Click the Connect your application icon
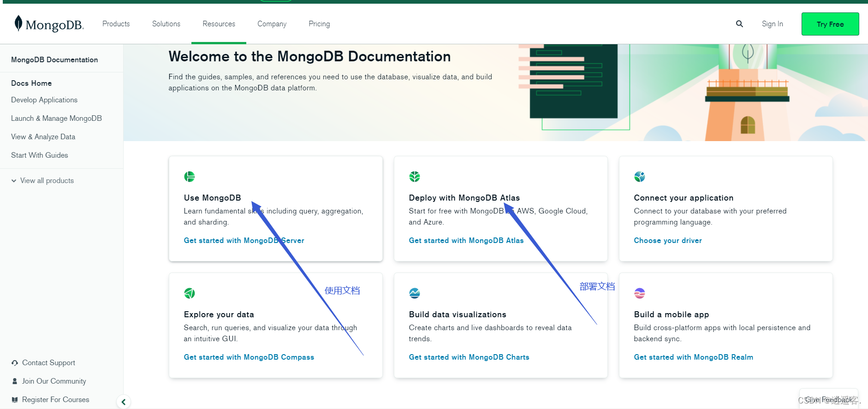 [x=640, y=177]
